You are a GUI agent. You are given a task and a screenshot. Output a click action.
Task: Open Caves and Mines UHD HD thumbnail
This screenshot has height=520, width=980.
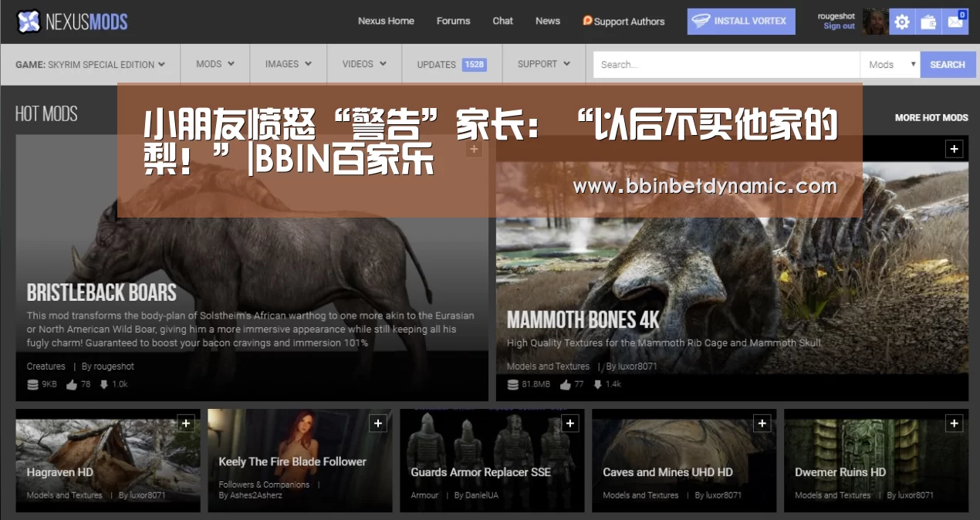[x=684, y=461]
